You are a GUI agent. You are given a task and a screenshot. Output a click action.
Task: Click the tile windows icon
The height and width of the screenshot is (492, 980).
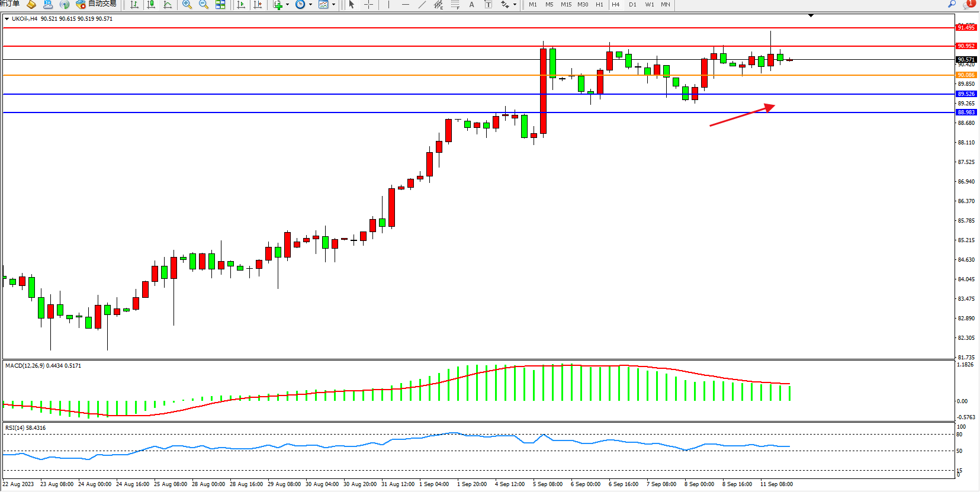tap(220, 5)
